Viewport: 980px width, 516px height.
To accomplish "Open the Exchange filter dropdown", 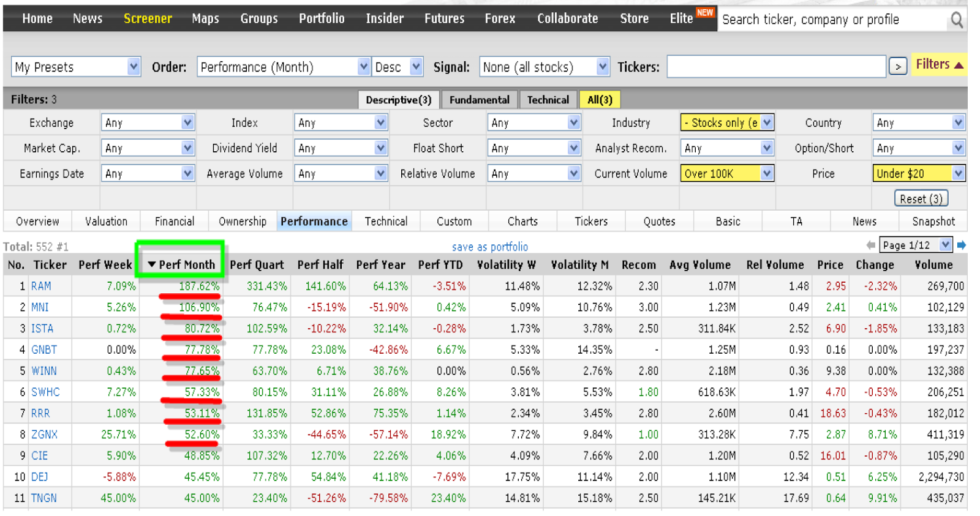I will [x=148, y=123].
